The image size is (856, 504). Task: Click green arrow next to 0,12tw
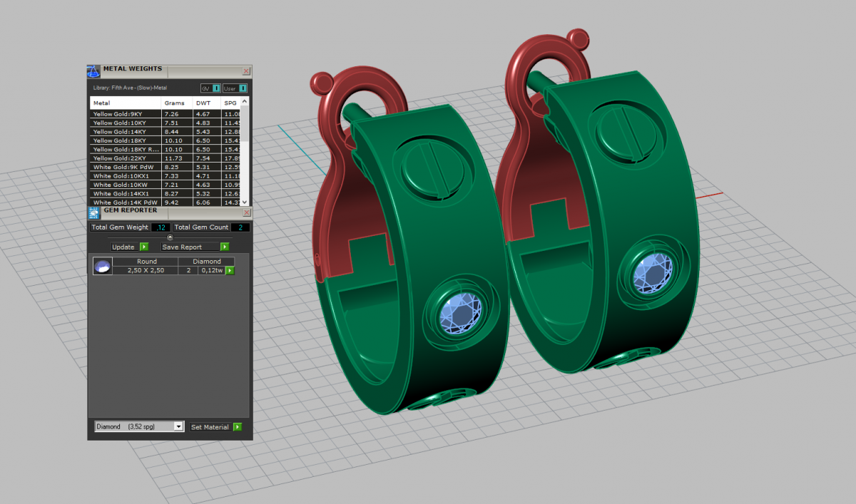(x=230, y=271)
